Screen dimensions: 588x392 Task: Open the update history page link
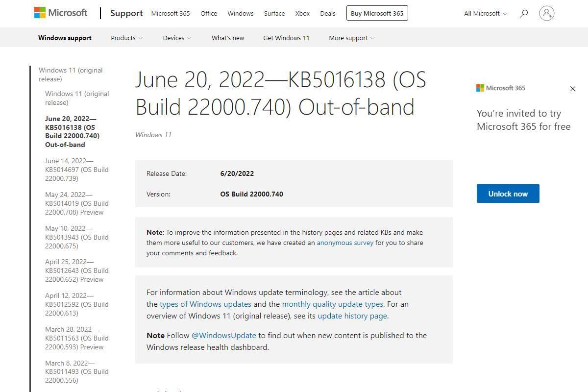[x=352, y=316]
